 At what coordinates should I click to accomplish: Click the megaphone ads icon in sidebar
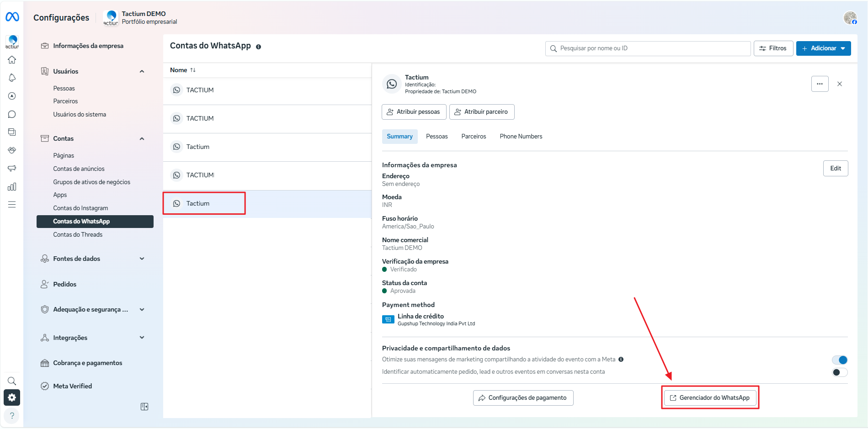(12, 168)
